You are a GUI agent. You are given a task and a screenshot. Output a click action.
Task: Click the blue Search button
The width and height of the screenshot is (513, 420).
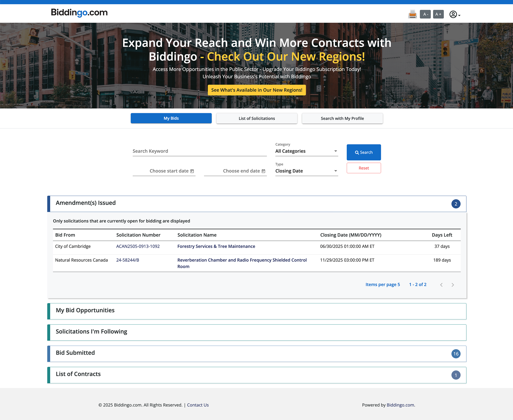(364, 152)
